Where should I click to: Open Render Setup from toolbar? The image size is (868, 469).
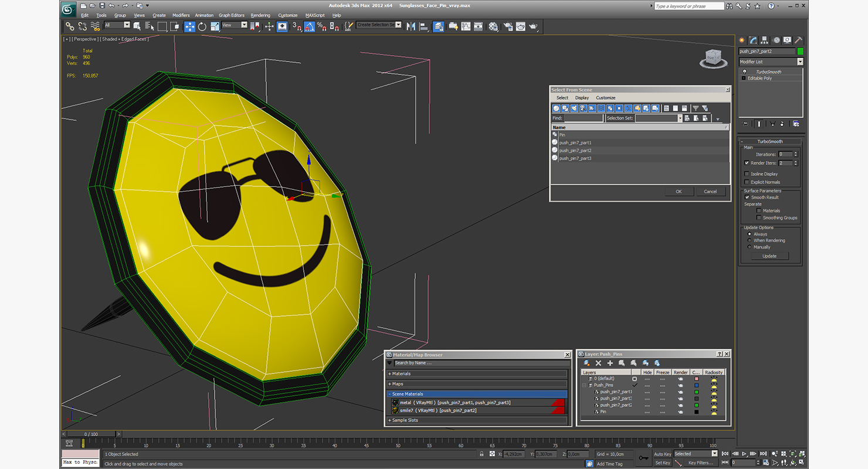(508, 26)
